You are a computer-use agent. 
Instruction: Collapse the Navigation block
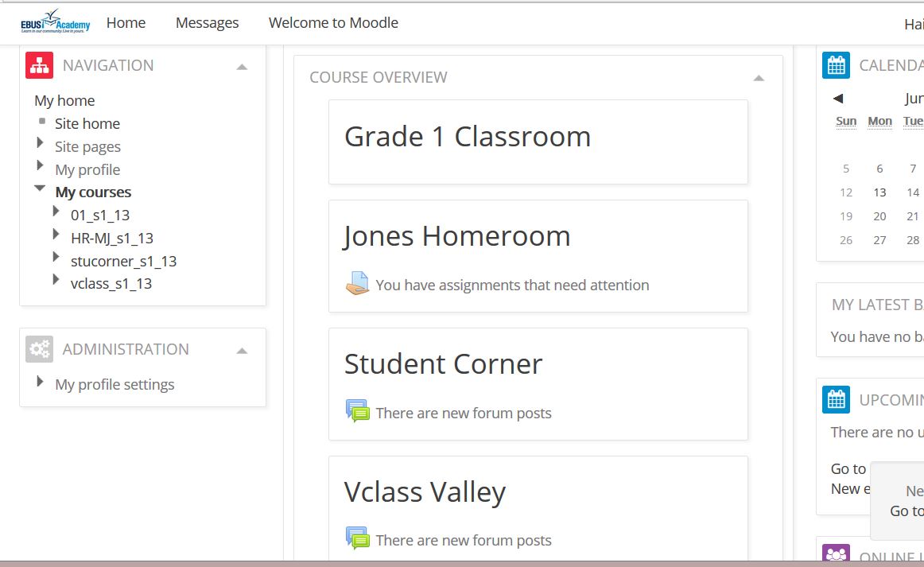(242, 67)
